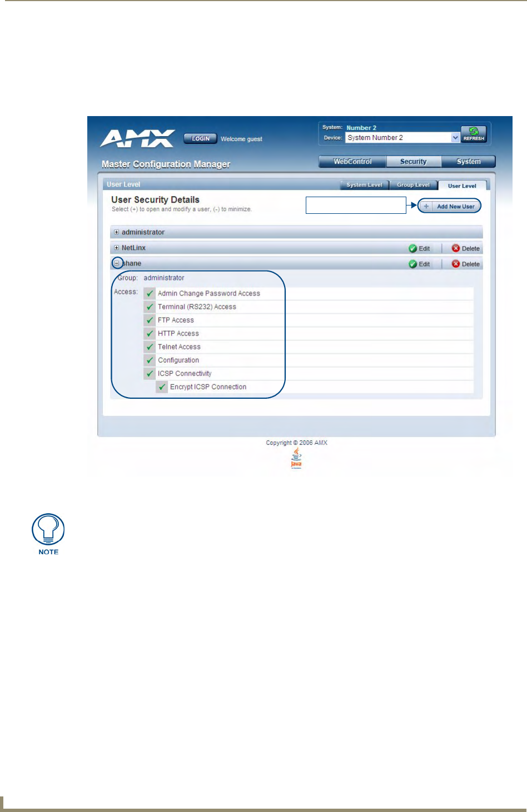Toggle ICSP Connectivity checkmark
Screen dimensions: 527x812
pos(150,373)
